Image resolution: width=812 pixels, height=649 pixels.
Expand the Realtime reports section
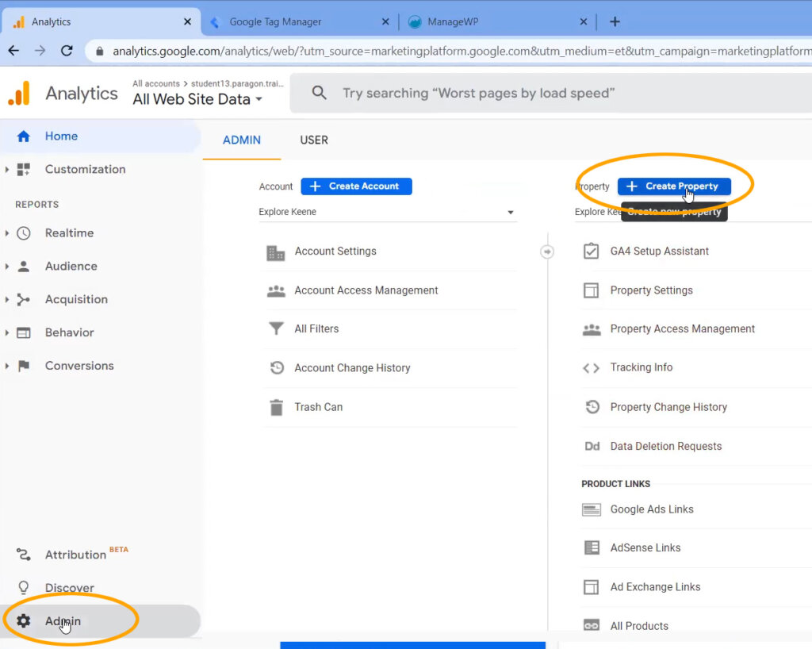(6, 233)
